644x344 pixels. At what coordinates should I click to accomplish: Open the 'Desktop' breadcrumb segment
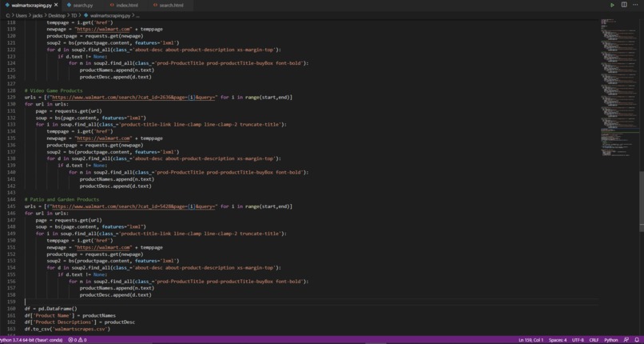(x=57, y=16)
